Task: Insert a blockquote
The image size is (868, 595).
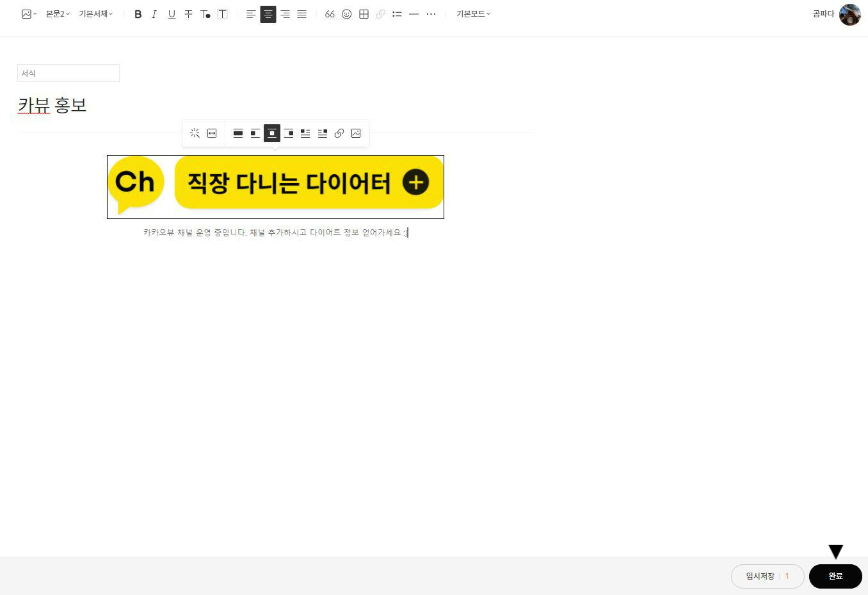Action: pyautogui.click(x=330, y=14)
